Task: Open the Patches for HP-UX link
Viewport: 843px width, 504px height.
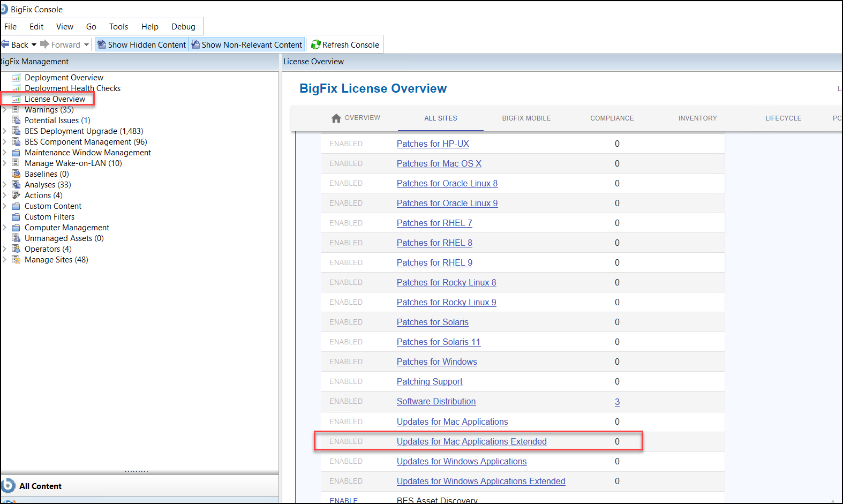Action: point(433,144)
